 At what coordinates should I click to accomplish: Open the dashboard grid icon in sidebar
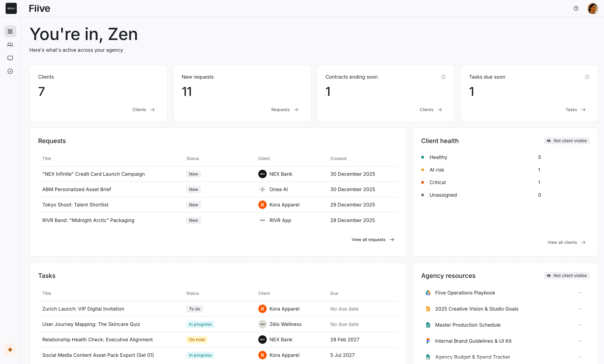click(10, 31)
